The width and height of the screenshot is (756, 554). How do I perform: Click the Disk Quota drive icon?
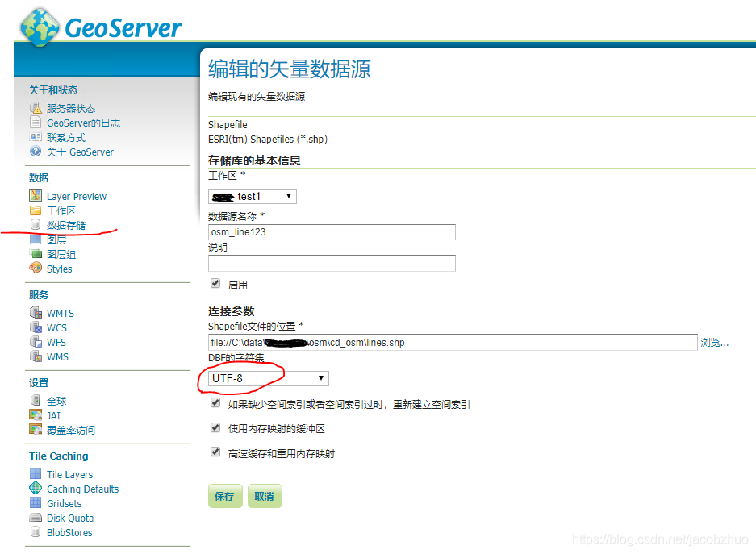(36, 518)
